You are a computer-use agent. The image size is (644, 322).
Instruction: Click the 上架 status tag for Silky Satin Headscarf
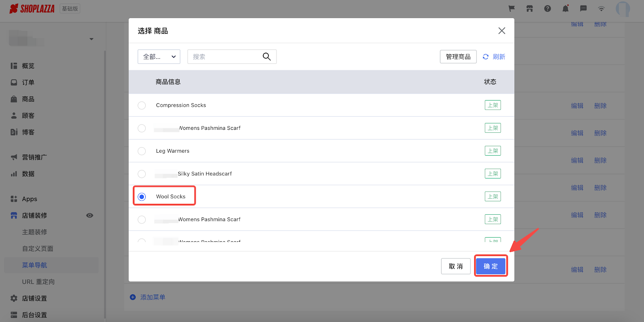coord(493,174)
